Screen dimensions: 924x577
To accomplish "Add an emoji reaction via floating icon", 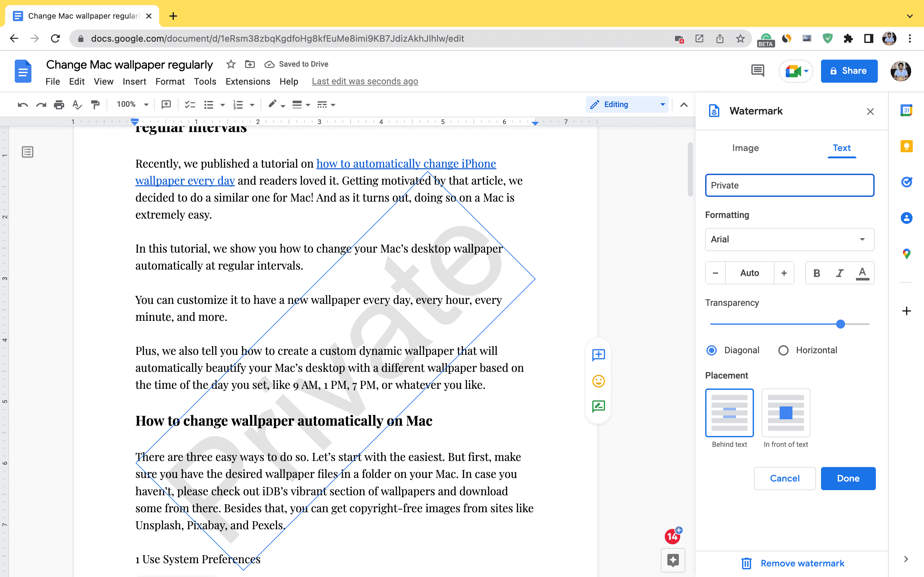I will [598, 380].
